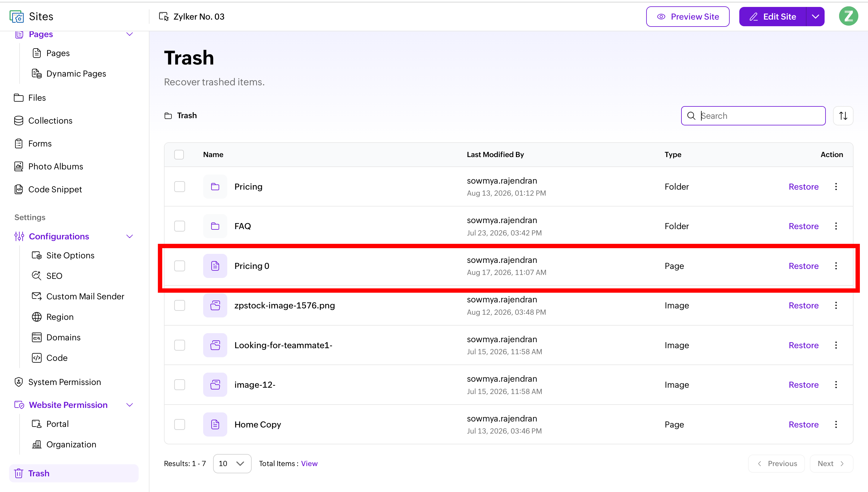Restore the FAQ folder
The height and width of the screenshot is (492, 868).
click(804, 226)
